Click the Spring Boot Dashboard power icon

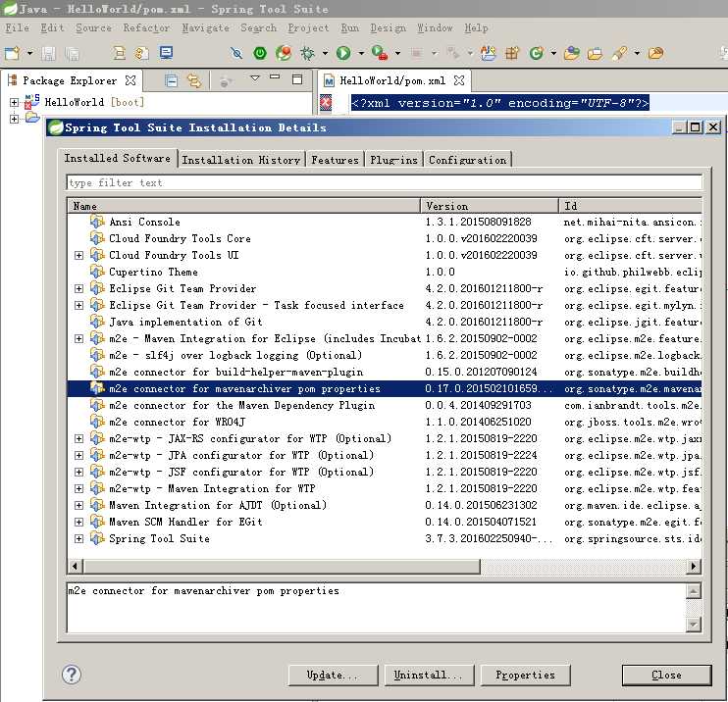pos(260,53)
